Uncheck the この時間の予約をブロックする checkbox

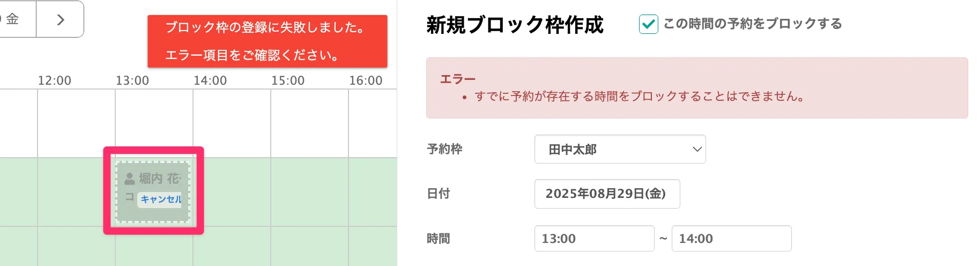[x=648, y=24]
